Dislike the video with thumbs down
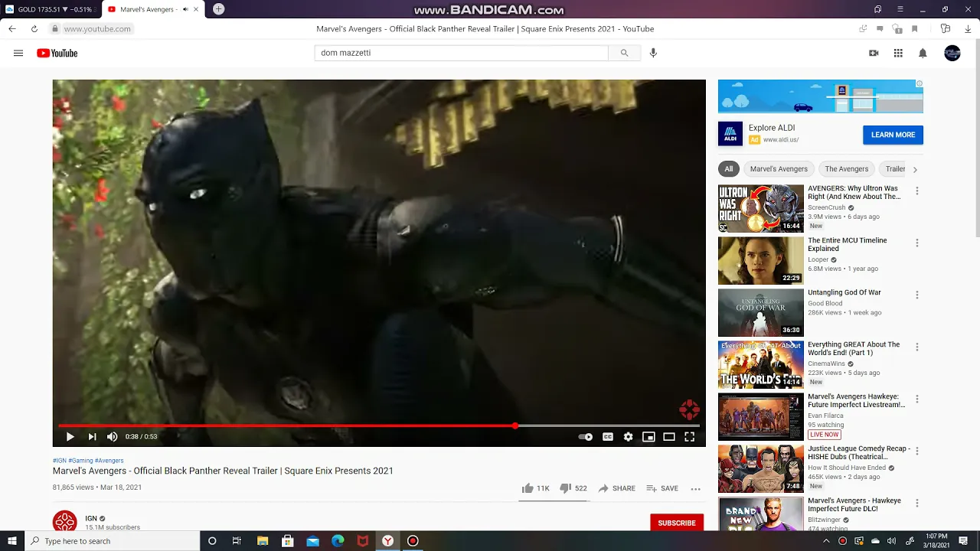Screen dimensions: 980x551 (x=573, y=488)
